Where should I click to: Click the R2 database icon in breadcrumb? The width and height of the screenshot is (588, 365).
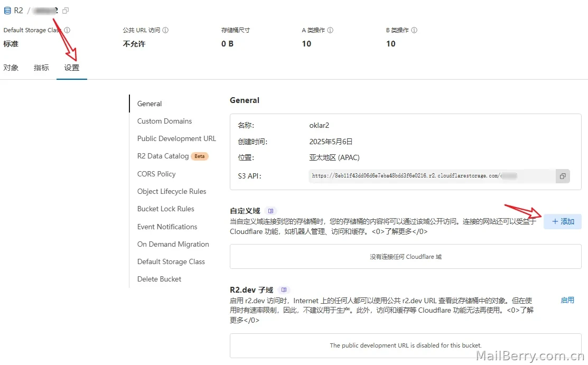point(7,11)
